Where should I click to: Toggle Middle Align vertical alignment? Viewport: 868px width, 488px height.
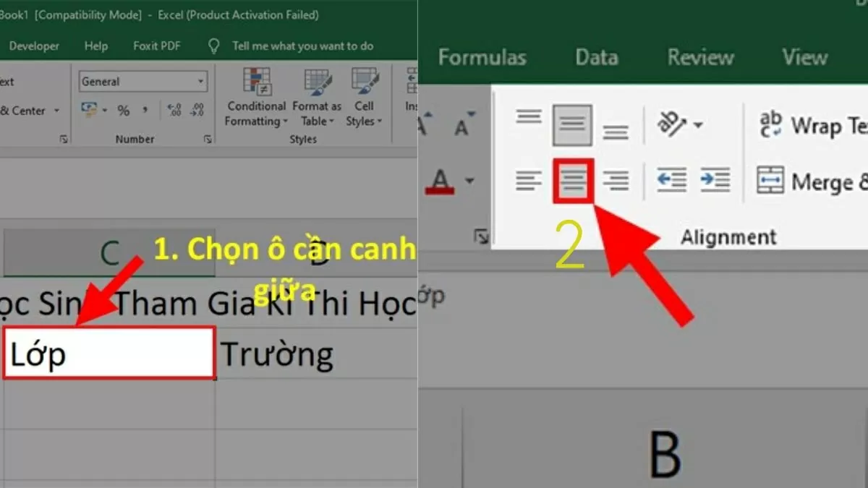point(573,123)
